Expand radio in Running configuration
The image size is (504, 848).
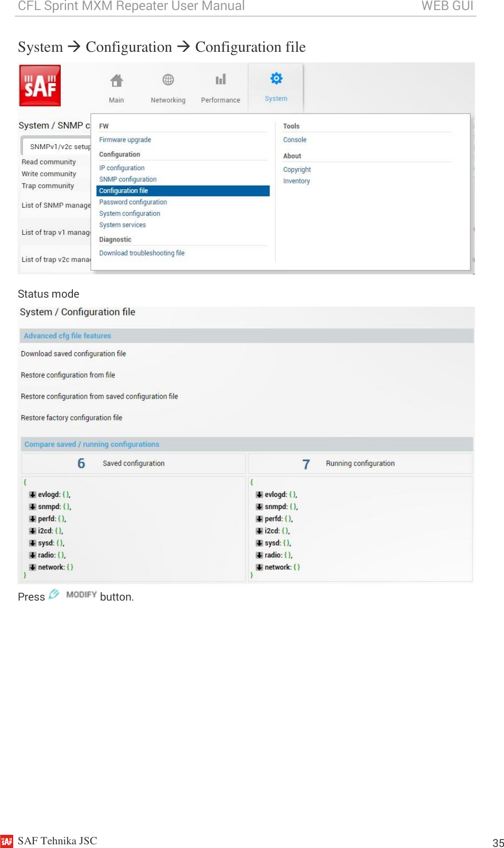[259, 556]
